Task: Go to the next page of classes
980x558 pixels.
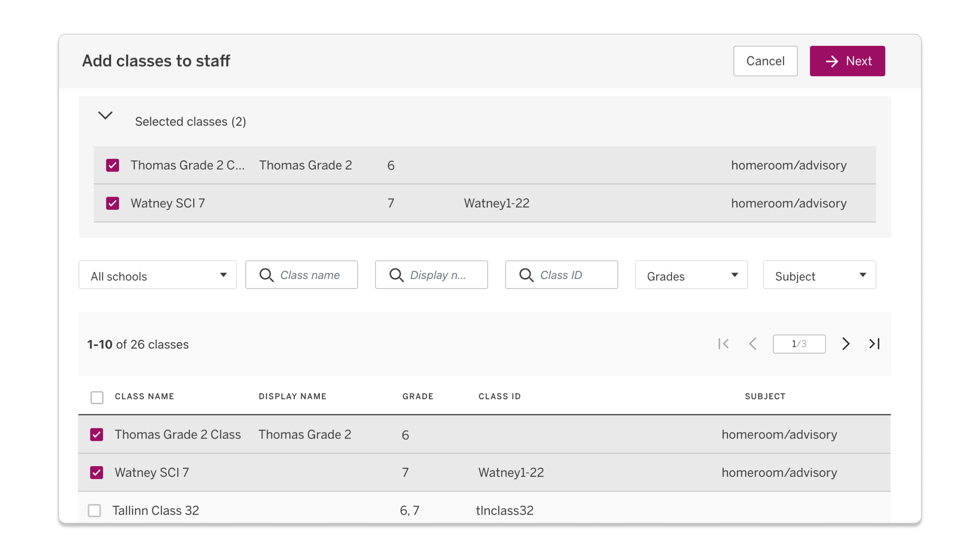Action: 846,344
